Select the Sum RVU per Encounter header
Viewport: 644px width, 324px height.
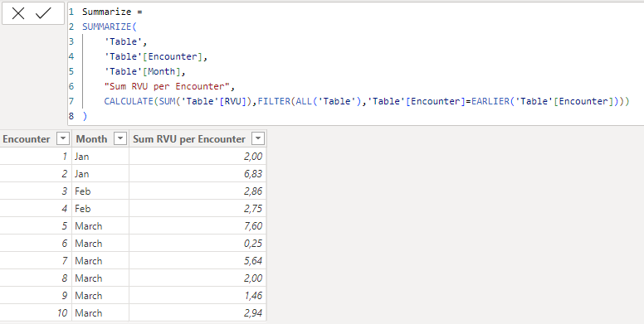[x=189, y=139]
